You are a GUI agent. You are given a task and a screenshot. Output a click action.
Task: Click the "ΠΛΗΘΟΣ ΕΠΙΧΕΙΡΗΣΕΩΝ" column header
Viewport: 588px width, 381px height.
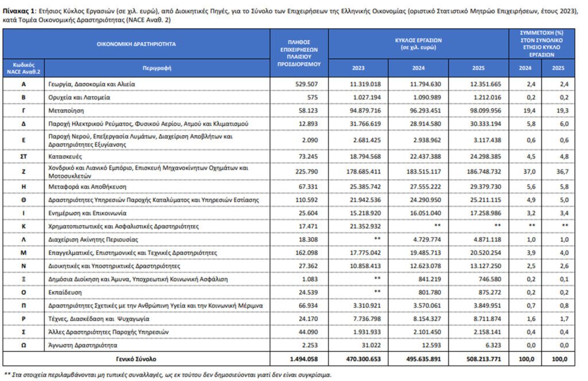(x=299, y=53)
